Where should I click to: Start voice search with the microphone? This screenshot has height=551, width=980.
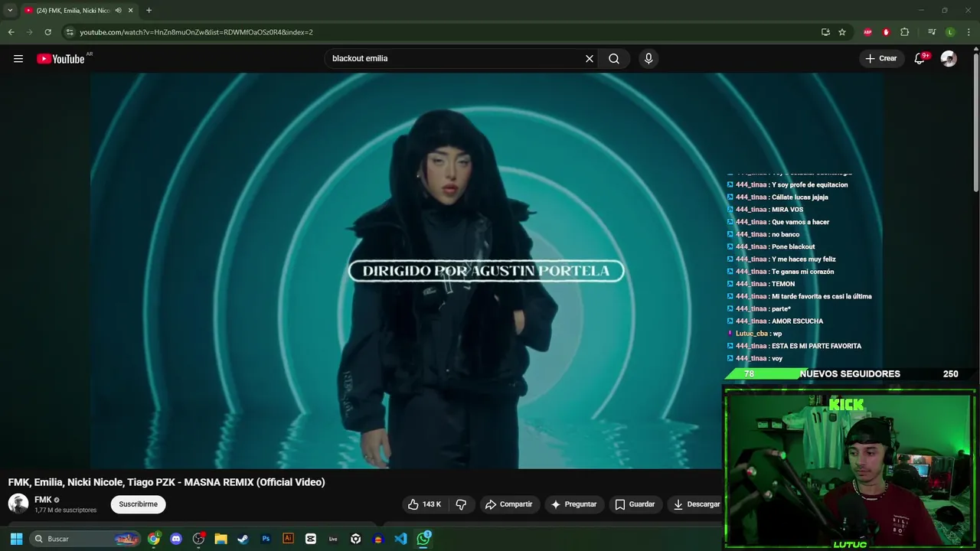648,59
